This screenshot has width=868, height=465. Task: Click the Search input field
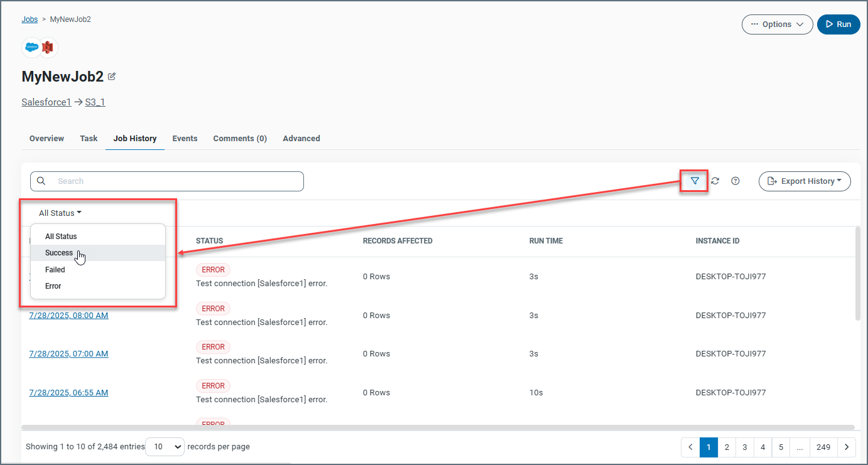click(176, 181)
